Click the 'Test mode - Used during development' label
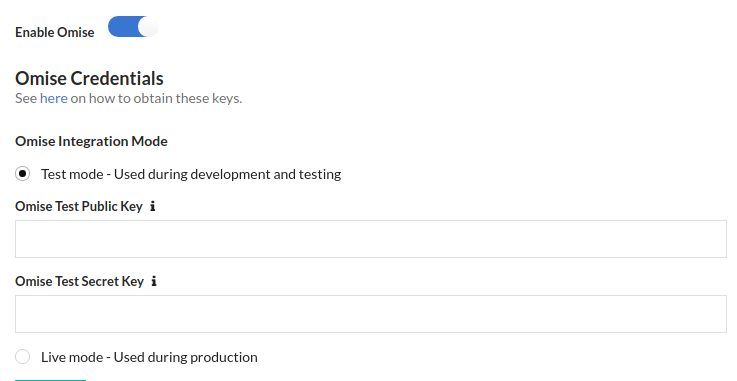The image size is (737, 381). pos(191,174)
